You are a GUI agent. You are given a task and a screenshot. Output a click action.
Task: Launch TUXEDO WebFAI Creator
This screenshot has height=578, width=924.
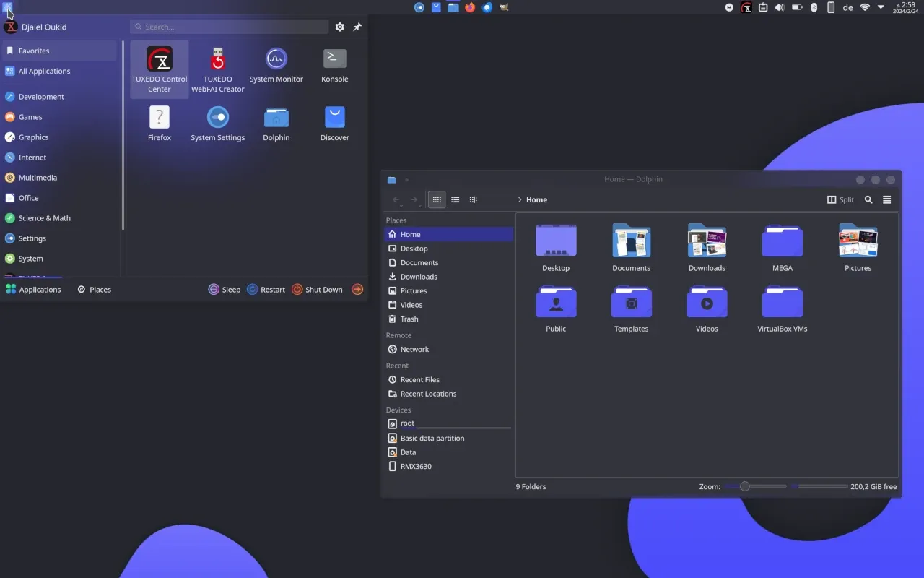[217, 69]
